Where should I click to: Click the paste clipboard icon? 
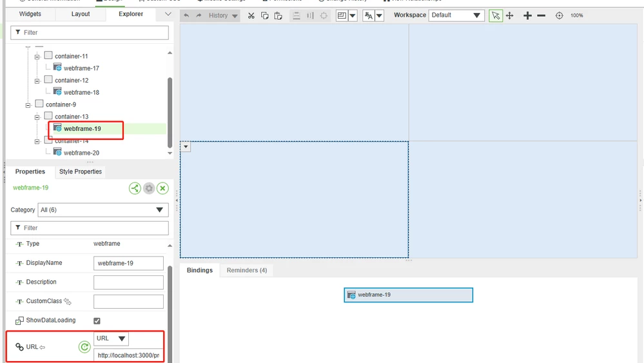[x=278, y=15]
